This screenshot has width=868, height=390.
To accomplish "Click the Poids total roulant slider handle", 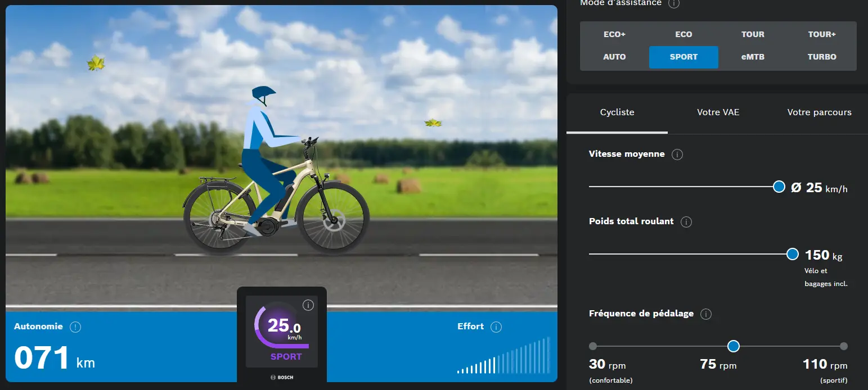I will 793,254.
